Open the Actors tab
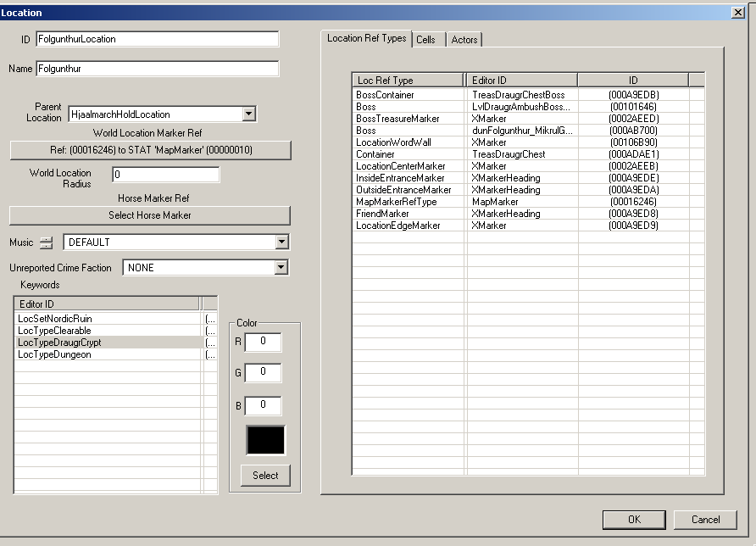Screen dimensions: 756x546 tap(464, 40)
